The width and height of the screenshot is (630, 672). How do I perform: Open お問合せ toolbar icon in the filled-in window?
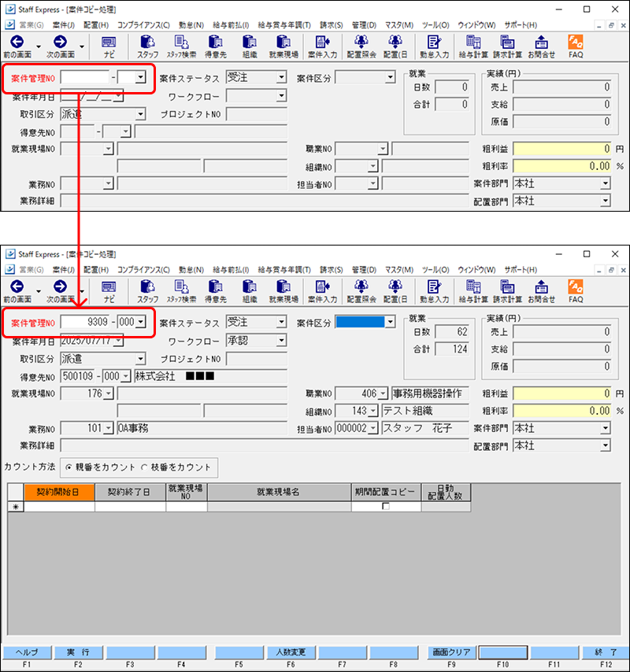click(541, 286)
